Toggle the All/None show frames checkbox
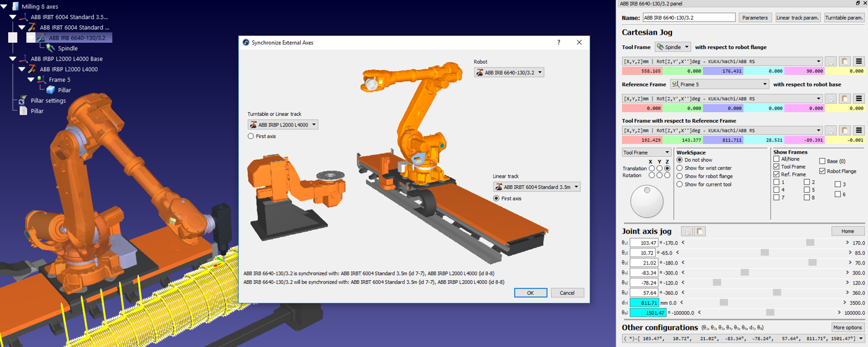Image resolution: width=868 pixels, height=347 pixels. [x=776, y=159]
